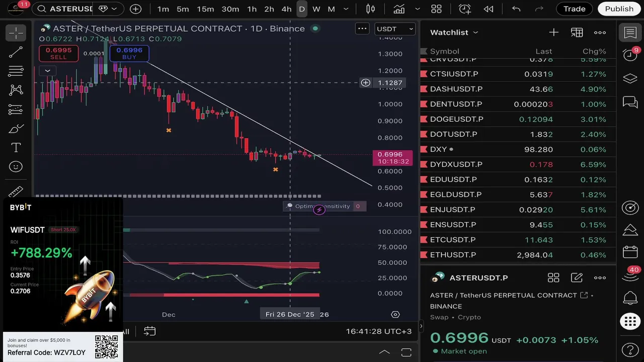Click the compare or add symbol plus icon
Screen dimensions: 644x362
[135, 9]
